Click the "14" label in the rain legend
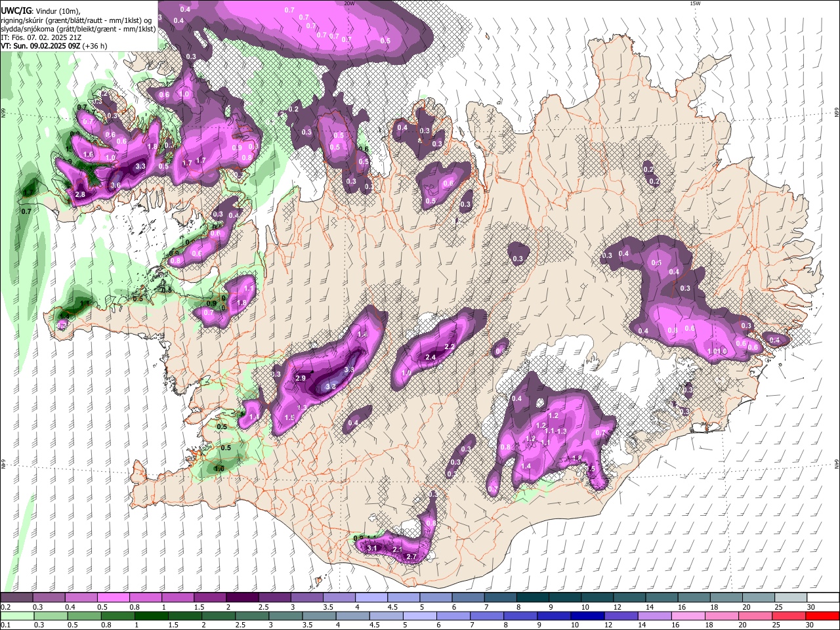840x630 pixels. tap(643, 625)
